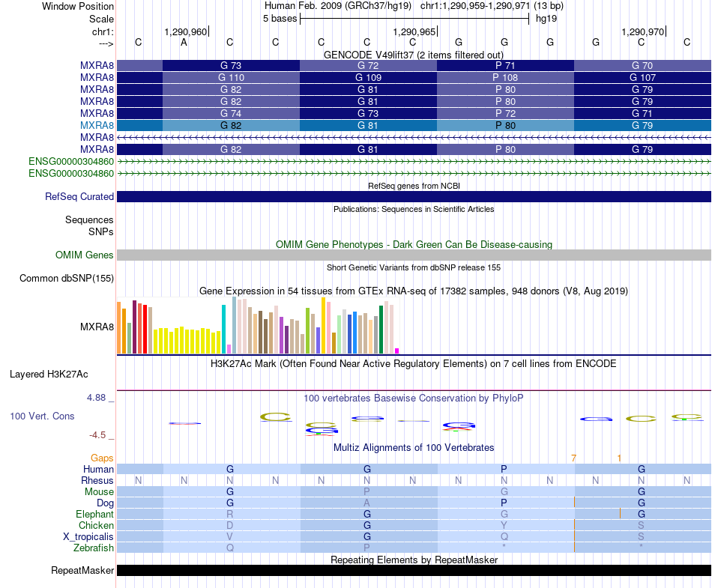Open Publications: Sequences in Scientific Articles title

coord(414,209)
